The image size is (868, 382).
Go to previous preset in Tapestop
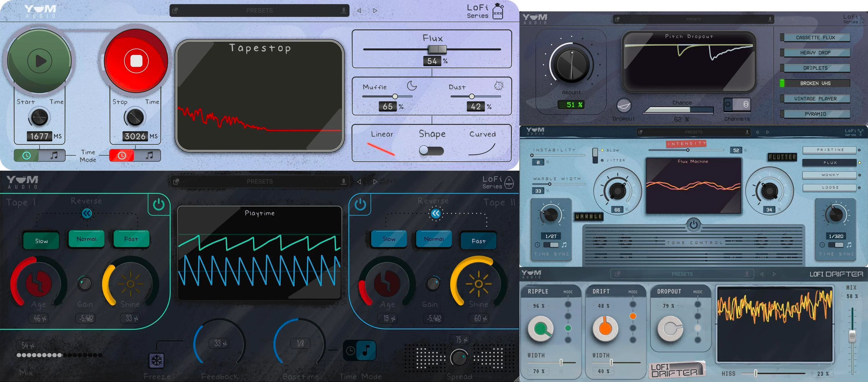pyautogui.click(x=359, y=10)
